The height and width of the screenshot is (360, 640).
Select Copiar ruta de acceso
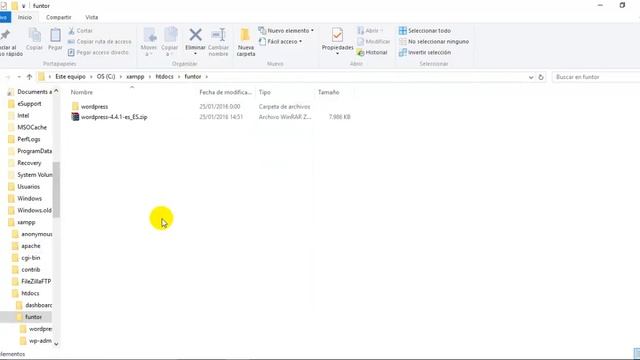100,42
